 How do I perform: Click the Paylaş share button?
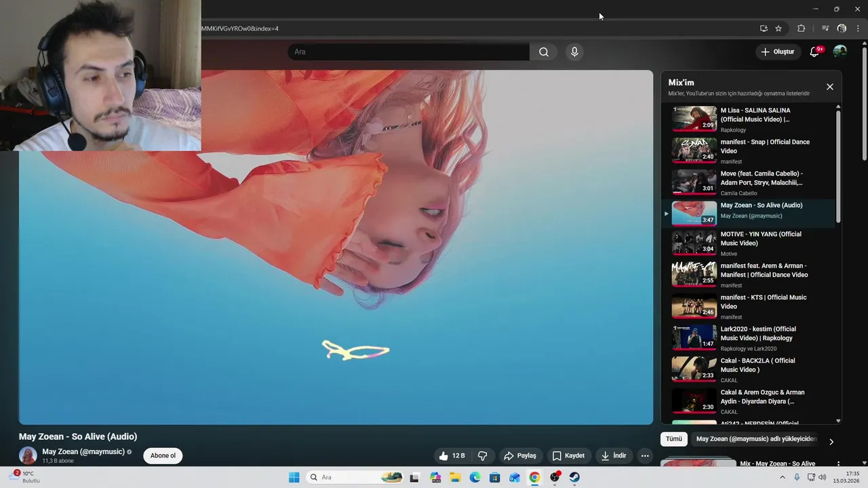[x=520, y=456]
